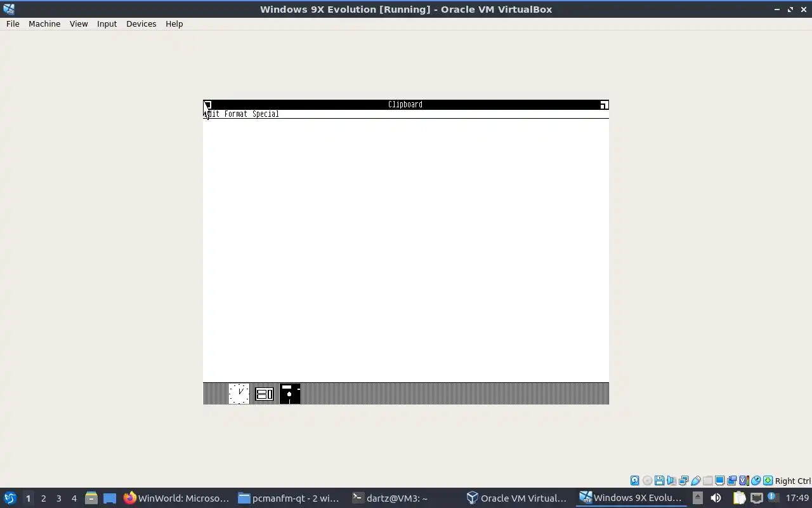812x508 pixels.
Task: Open the clipboard manager tray icon
Action: point(739,498)
